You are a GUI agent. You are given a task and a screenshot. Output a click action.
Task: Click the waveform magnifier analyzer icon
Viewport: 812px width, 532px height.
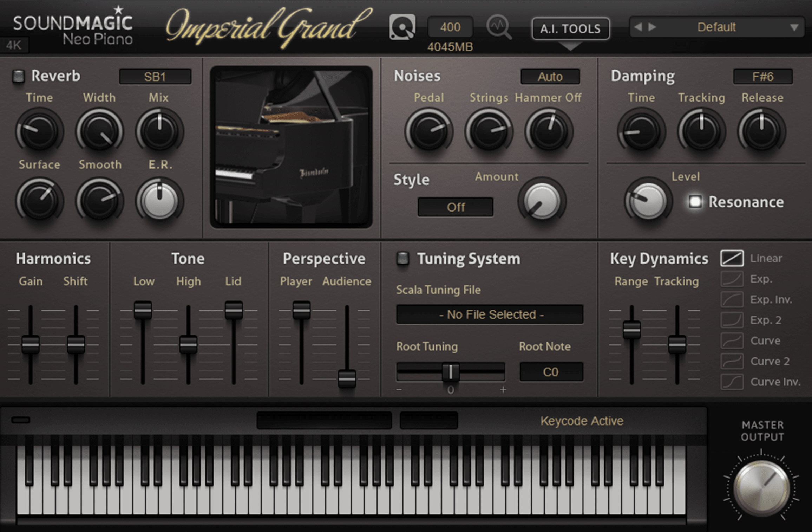pyautogui.click(x=499, y=27)
